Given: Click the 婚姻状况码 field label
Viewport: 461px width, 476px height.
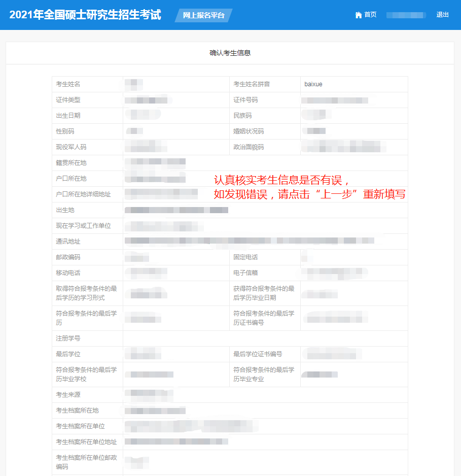Looking at the screenshot, I should click(249, 131).
